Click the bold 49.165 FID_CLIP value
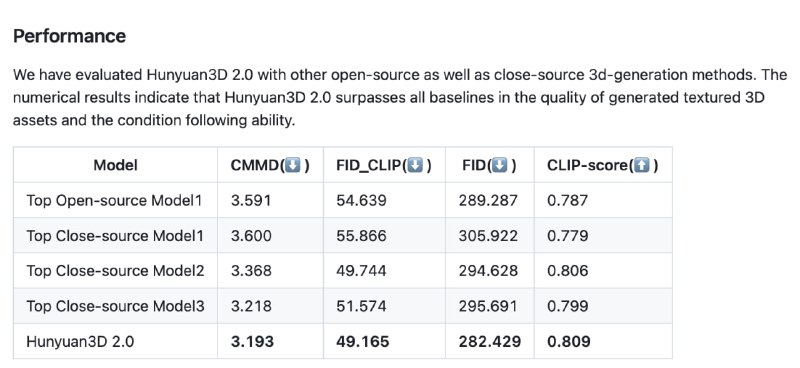This screenshot has height=368, width=800. (362, 341)
